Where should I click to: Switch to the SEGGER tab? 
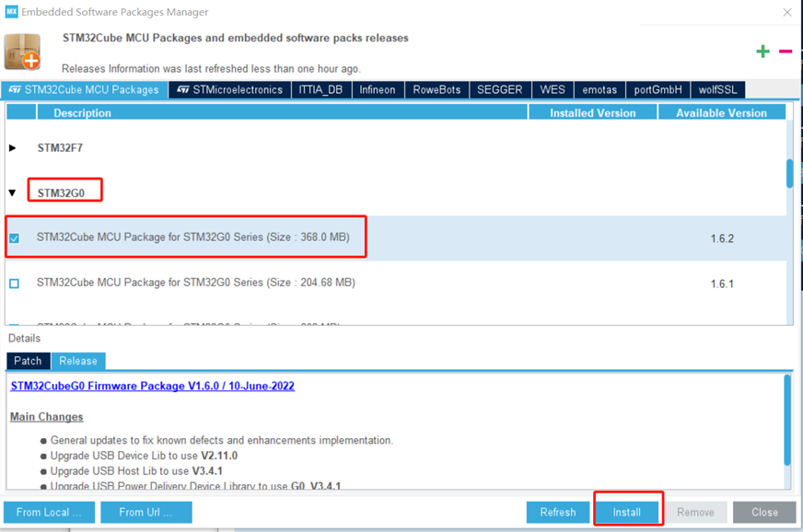(499, 90)
